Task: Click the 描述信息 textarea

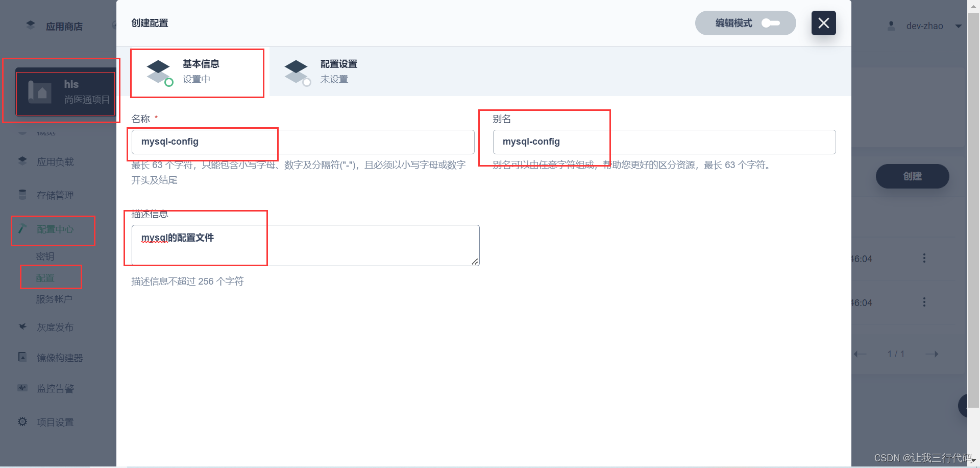Action: coord(305,245)
